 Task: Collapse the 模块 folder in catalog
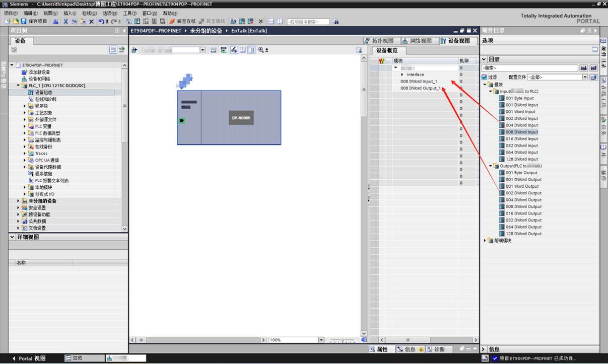coord(485,85)
